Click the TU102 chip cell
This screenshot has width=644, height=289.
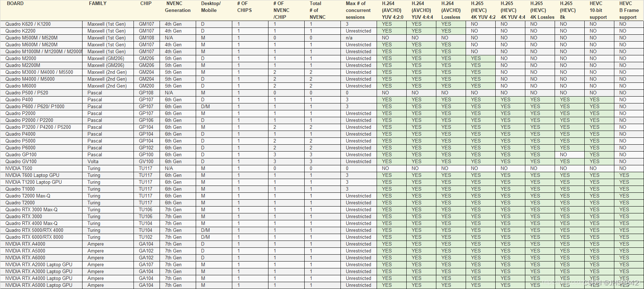coord(146,237)
